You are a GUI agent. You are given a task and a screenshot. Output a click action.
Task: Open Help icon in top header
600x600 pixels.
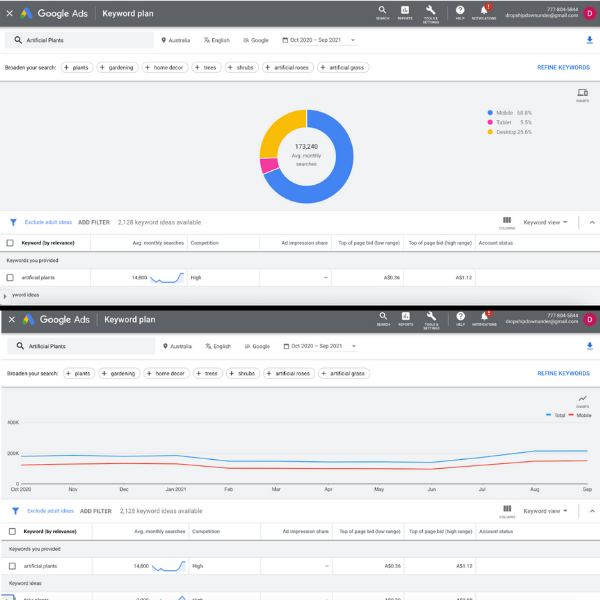(x=460, y=13)
